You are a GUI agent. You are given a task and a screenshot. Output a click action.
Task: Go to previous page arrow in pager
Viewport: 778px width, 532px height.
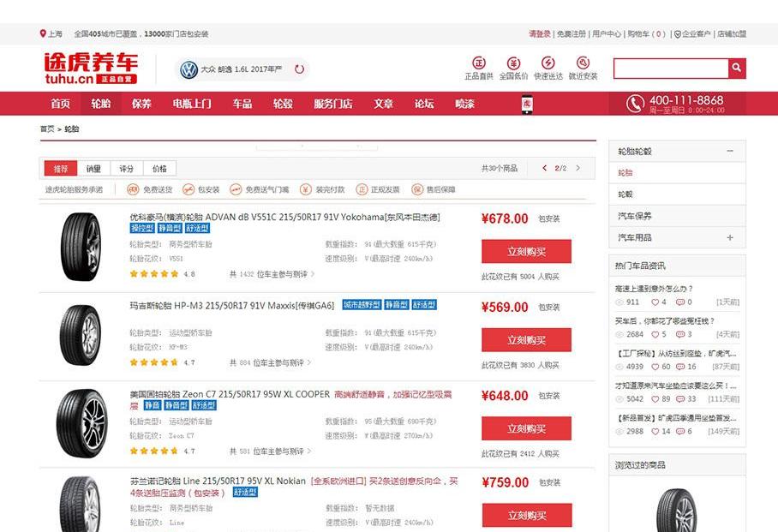point(545,168)
